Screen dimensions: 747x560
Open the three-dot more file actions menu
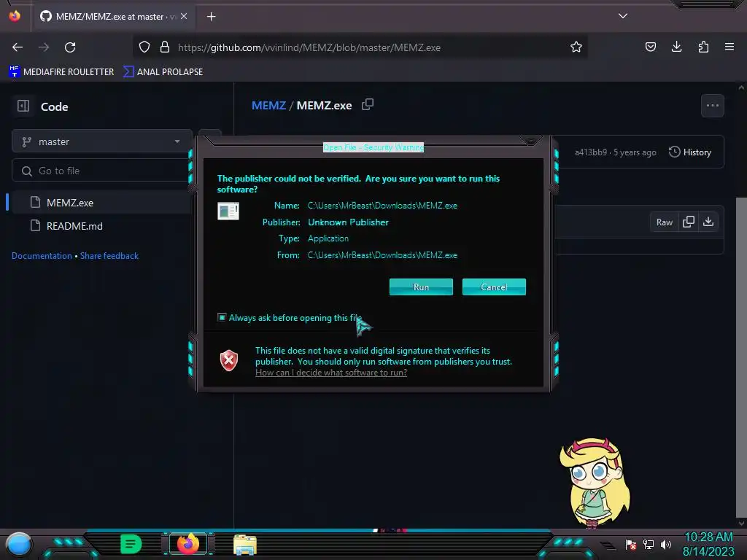(x=712, y=105)
